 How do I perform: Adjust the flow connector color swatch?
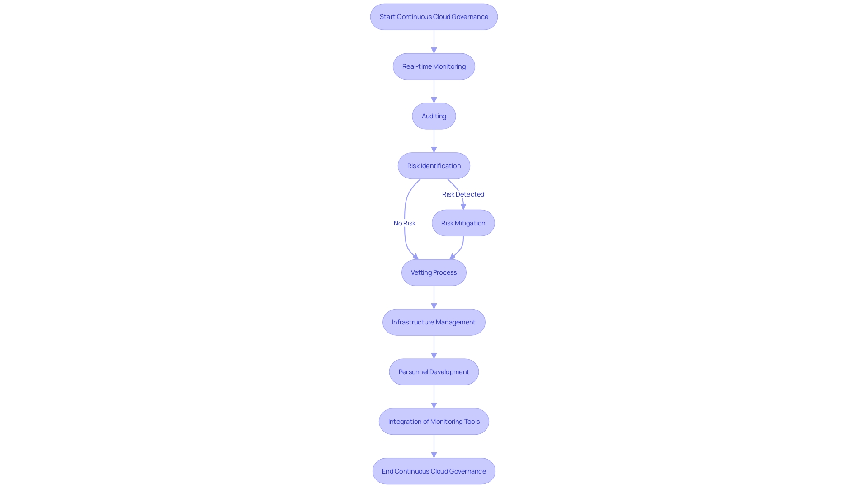click(x=434, y=41)
